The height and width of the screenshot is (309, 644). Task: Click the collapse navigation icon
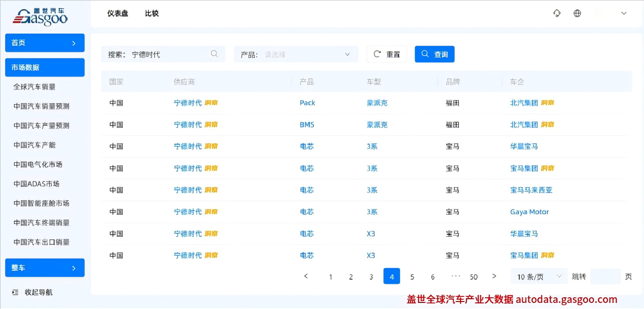tap(15, 292)
